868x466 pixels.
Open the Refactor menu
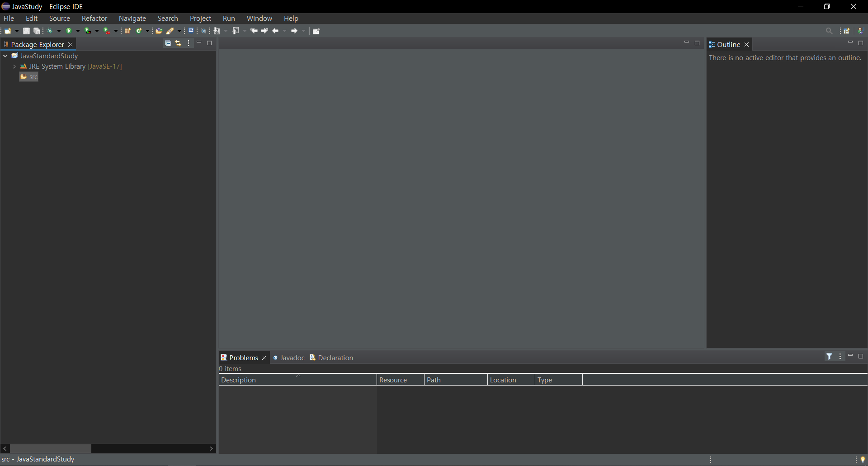(x=94, y=19)
